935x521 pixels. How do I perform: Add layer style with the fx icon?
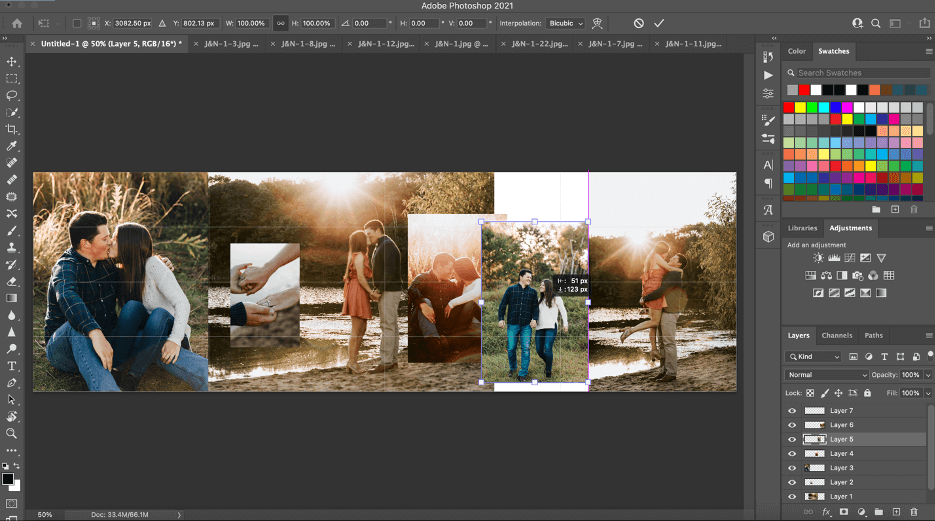(826, 511)
